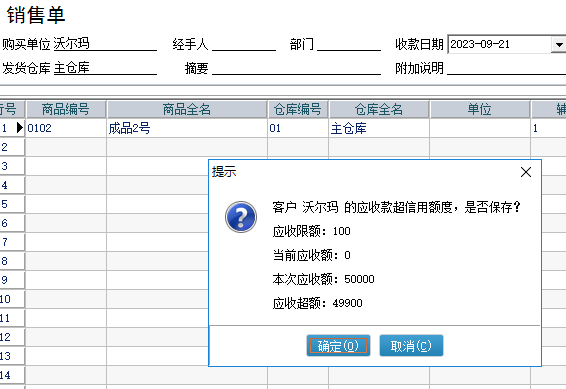This screenshot has height=389, width=566.
Task: Select row number 5 header
Action: pyautogui.click(x=12, y=204)
